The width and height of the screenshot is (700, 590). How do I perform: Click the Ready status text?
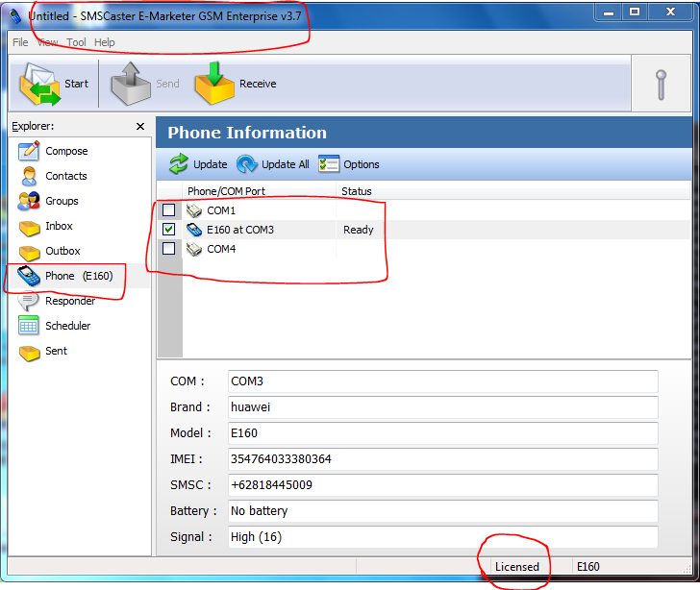[x=358, y=230]
